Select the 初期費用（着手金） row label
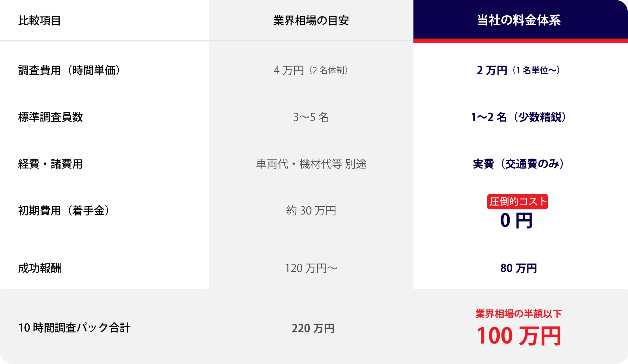628x364 pixels. [64, 211]
